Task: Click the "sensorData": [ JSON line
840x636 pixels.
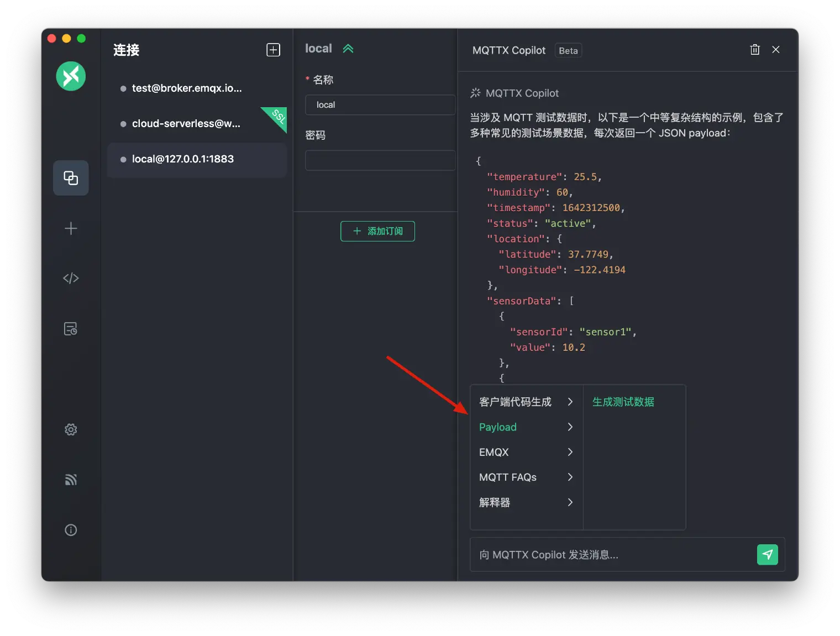Action: pos(530,301)
